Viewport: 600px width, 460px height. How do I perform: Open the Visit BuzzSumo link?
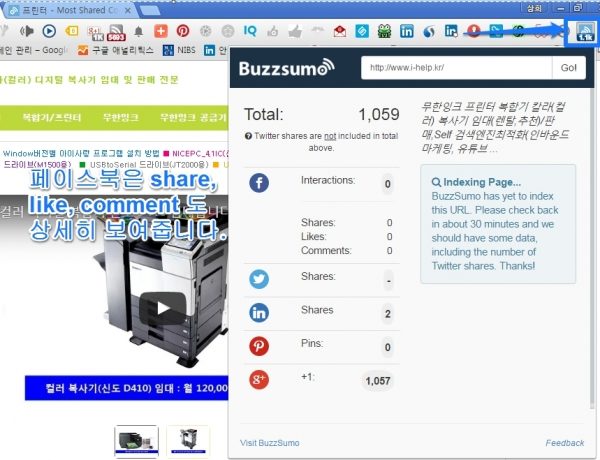[270, 443]
